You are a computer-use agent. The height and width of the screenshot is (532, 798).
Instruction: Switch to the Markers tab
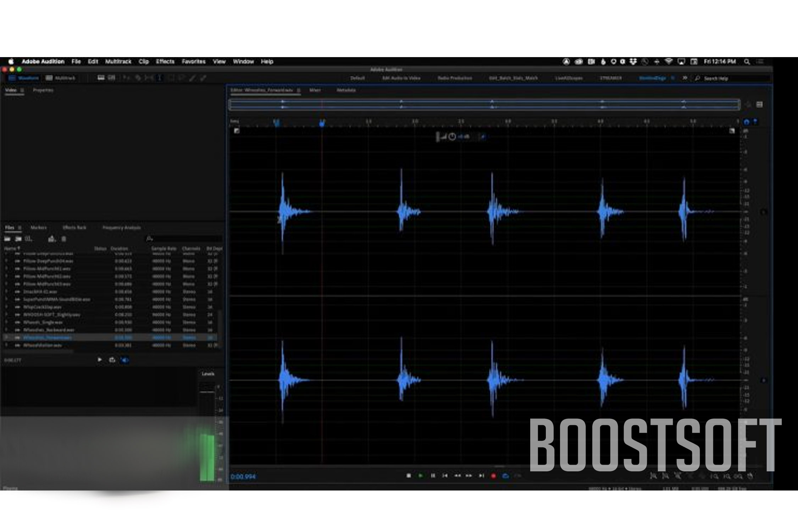[39, 228]
